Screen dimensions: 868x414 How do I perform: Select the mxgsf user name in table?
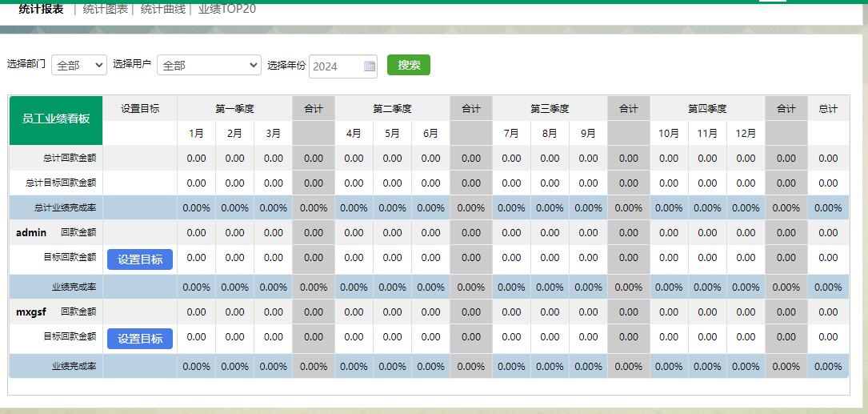pyautogui.click(x=31, y=312)
